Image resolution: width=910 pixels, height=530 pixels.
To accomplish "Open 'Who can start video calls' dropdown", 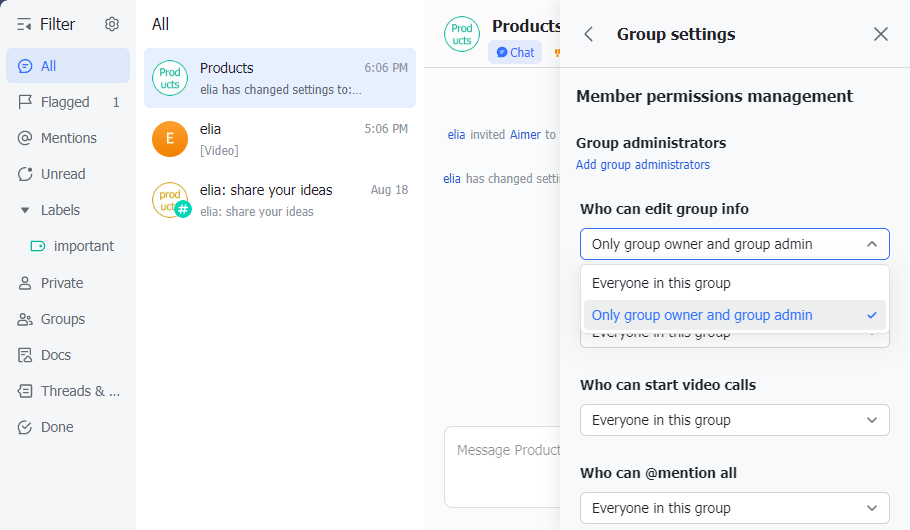I will 734,420.
